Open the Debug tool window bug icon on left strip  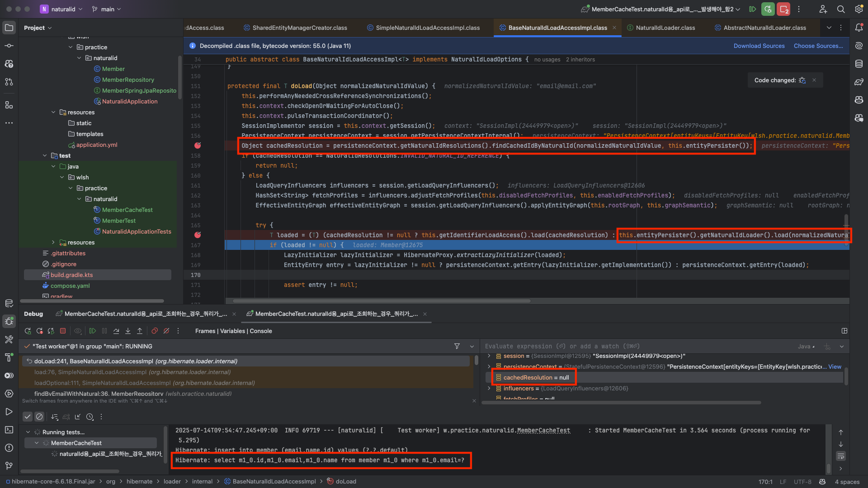pyautogui.click(x=9, y=321)
